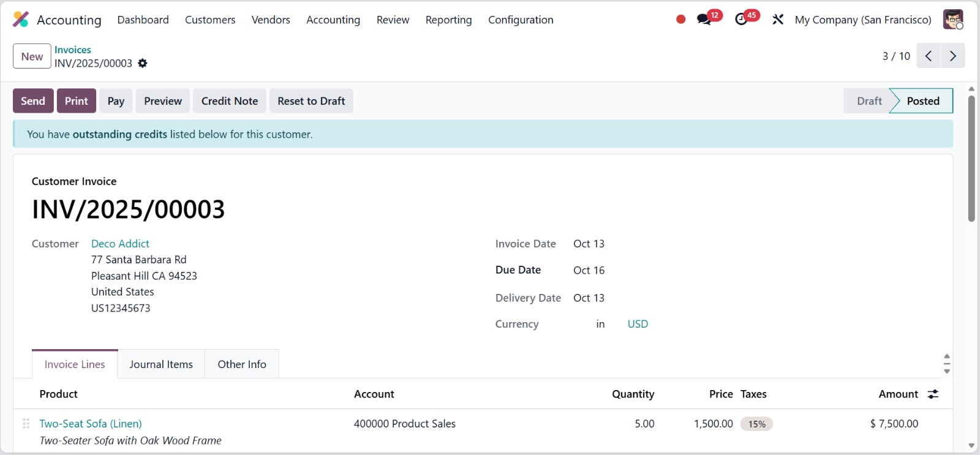Viewport: 980px width, 455px height.
Task: Open the developer tools wrench icon
Action: click(x=778, y=20)
